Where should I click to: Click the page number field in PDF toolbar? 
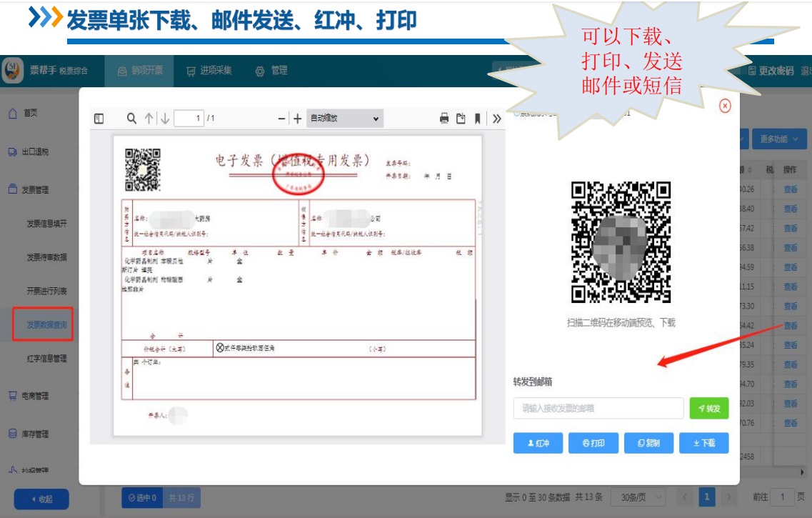189,118
